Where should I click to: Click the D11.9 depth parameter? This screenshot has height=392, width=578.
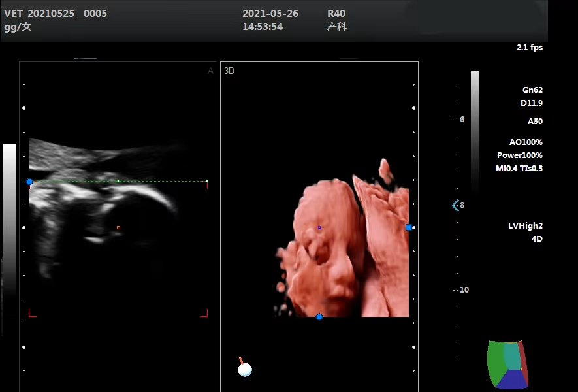tap(531, 103)
